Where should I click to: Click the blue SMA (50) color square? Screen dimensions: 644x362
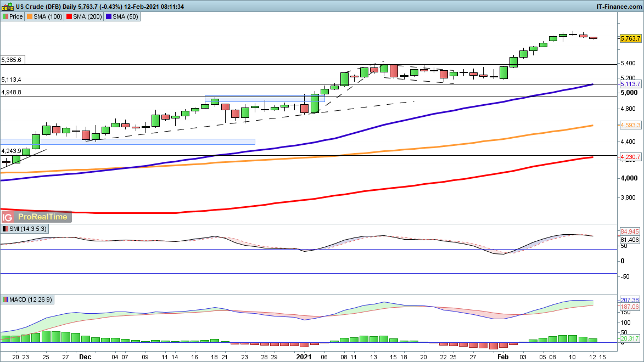click(x=109, y=16)
